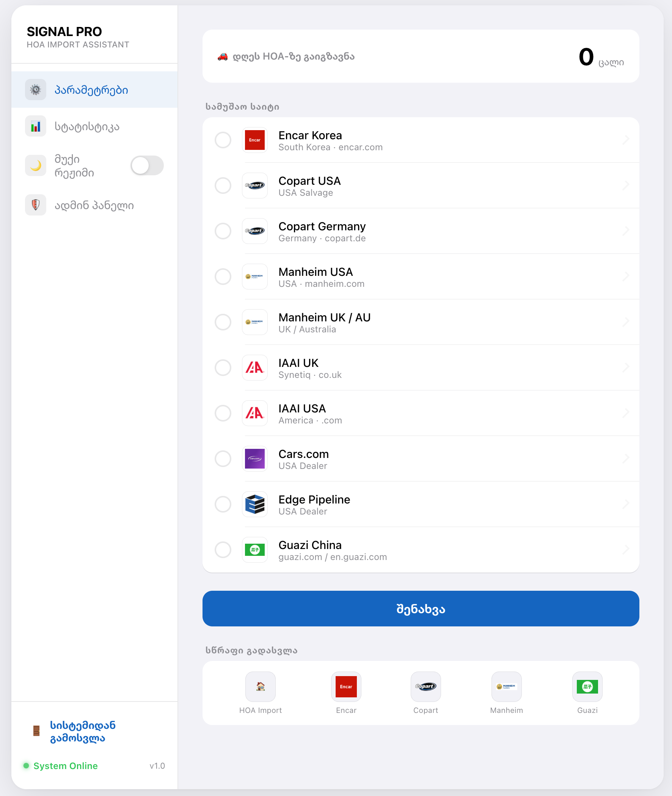Expand the IAAI UK row chevron

[626, 367]
